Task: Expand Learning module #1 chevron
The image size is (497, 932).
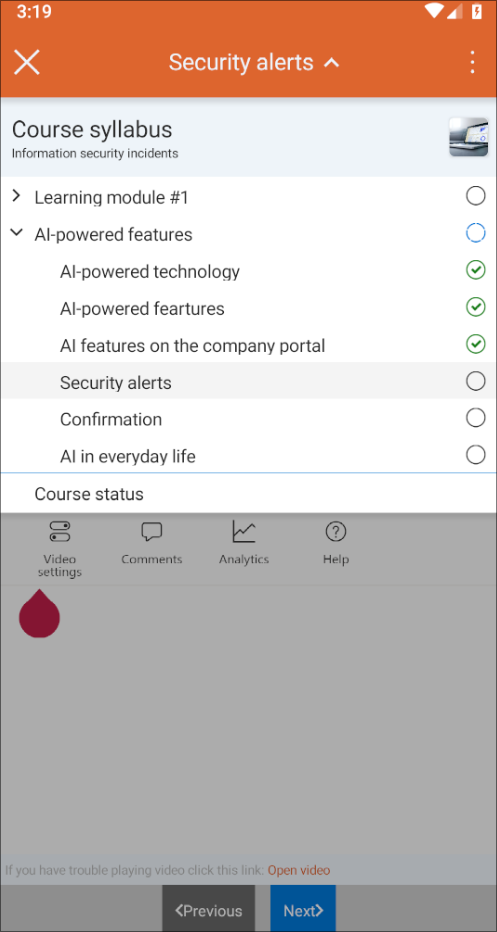Action: 17,196
